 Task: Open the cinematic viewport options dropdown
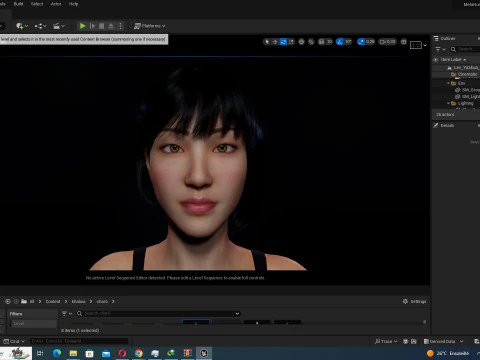pyautogui.click(x=418, y=45)
